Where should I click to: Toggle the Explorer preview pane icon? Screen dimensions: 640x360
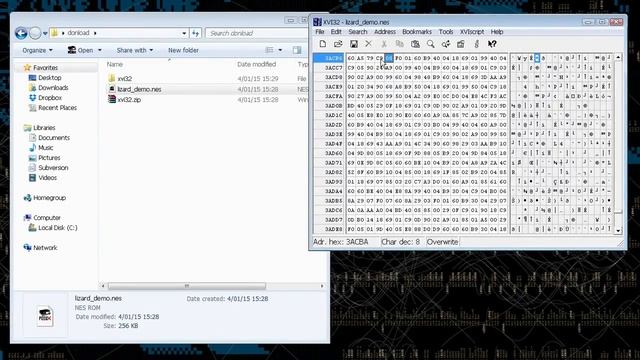tap(297, 50)
